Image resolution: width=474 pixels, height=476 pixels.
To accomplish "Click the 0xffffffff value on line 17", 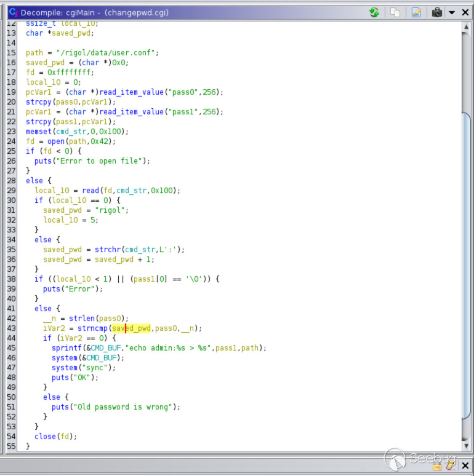I will (69, 73).
